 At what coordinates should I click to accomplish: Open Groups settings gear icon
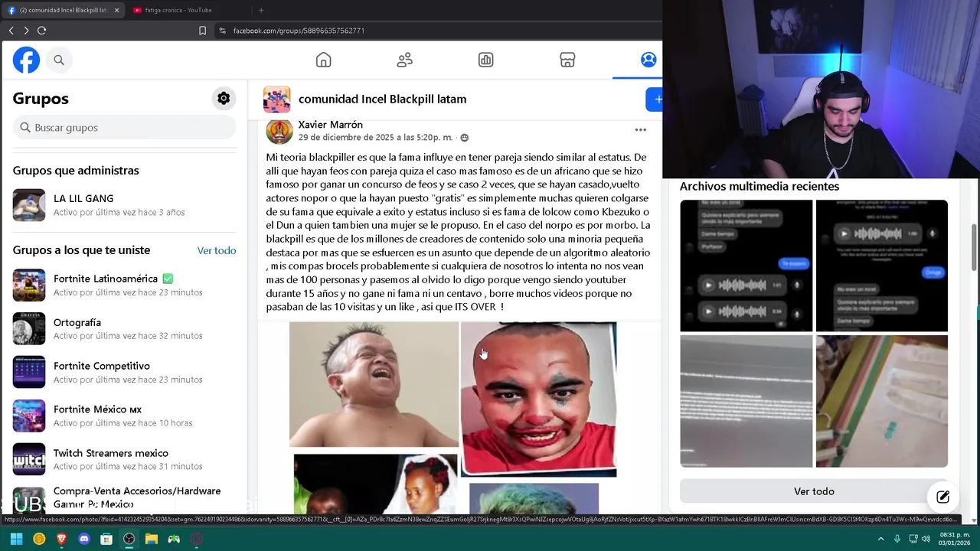tap(224, 98)
